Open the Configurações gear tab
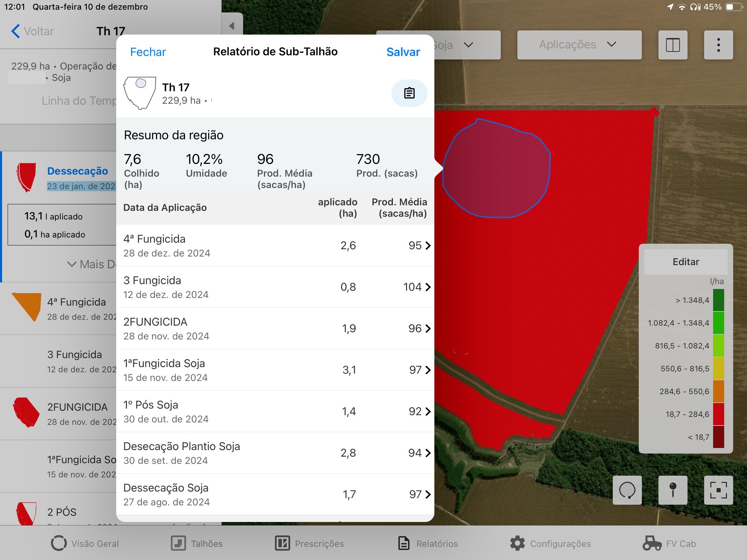The image size is (747, 560). [x=551, y=543]
